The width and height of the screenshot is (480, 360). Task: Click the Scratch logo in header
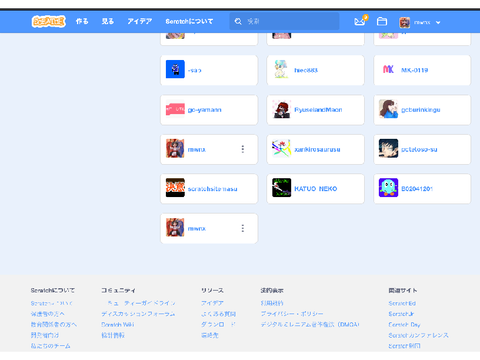click(49, 21)
